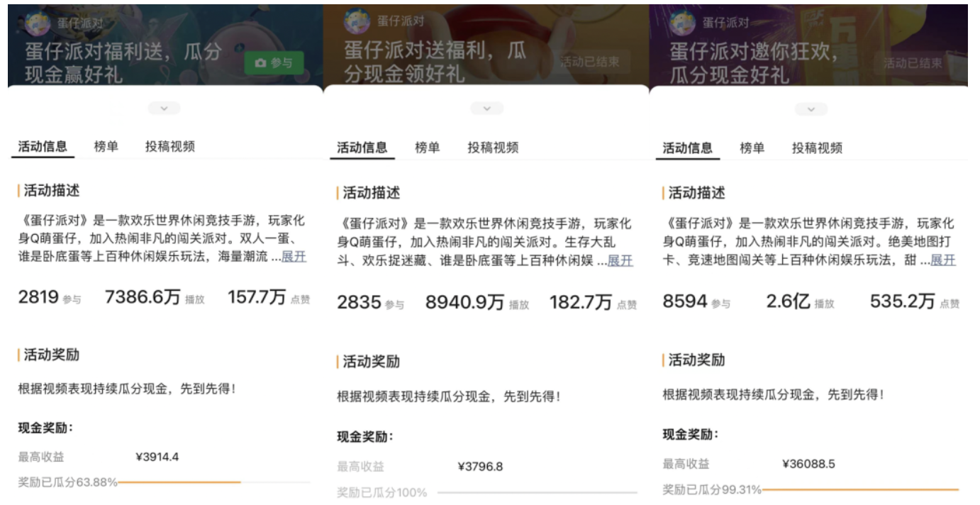Viewport: 980px width, 505px height.
Task: Expand description mentioning 双人一蛋 via 展开
Action: pos(294,257)
